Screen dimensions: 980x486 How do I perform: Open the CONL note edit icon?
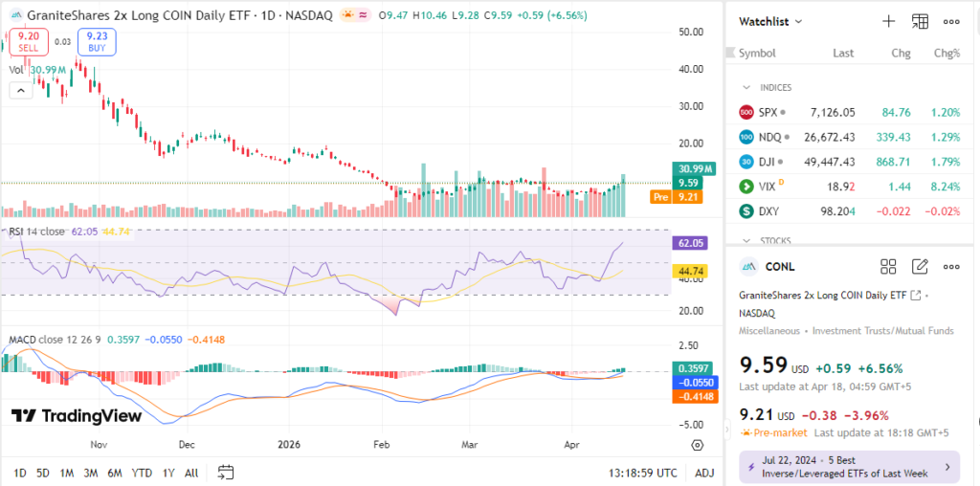pyautogui.click(x=920, y=266)
